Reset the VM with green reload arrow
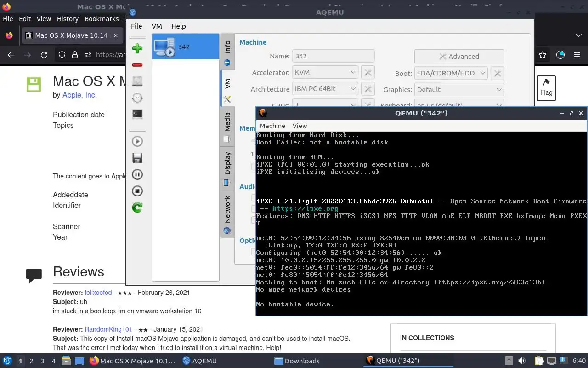The height and width of the screenshot is (368, 588). point(137,207)
